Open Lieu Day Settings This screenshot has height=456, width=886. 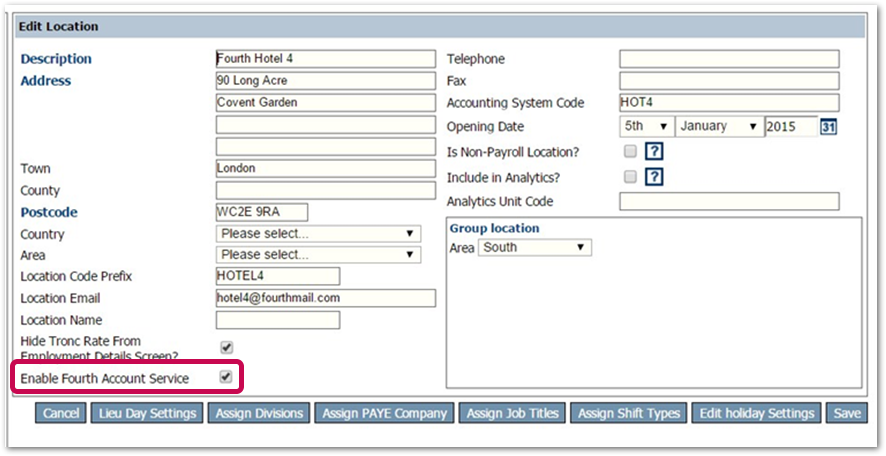point(147,413)
